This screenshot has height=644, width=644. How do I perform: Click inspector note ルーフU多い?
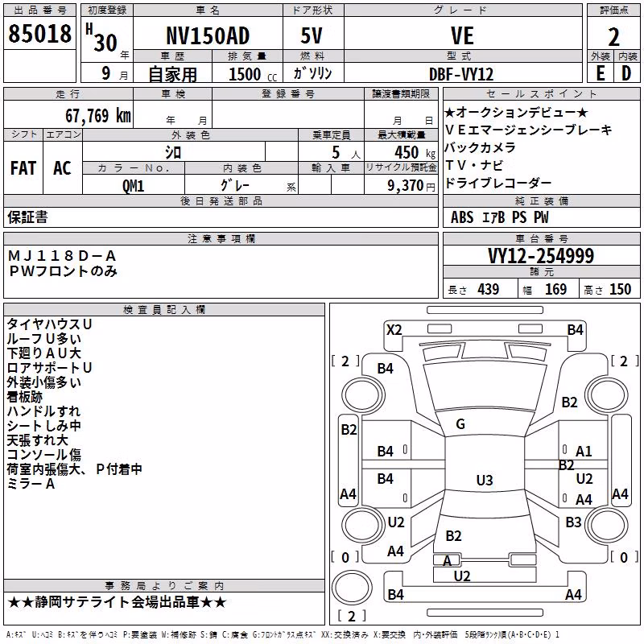point(43,338)
